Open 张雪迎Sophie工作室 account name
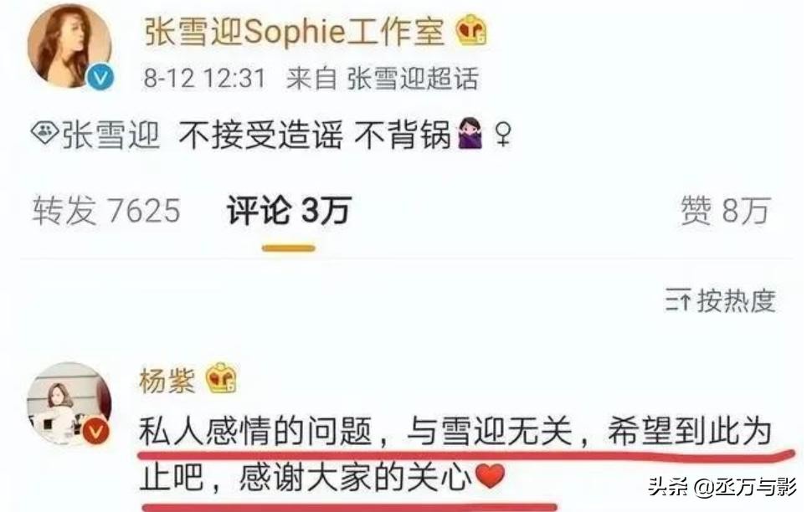 point(294,32)
